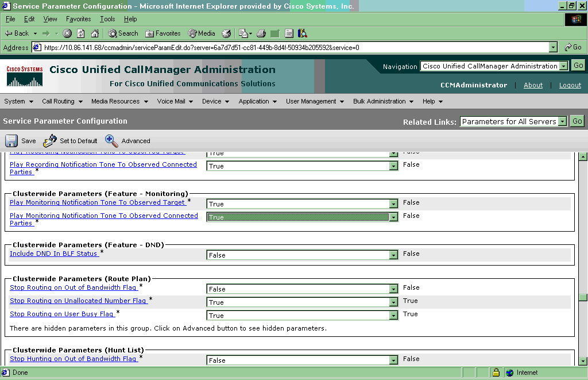Open the Media pane from the toolbar
The image size is (588, 380).
(202, 33)
